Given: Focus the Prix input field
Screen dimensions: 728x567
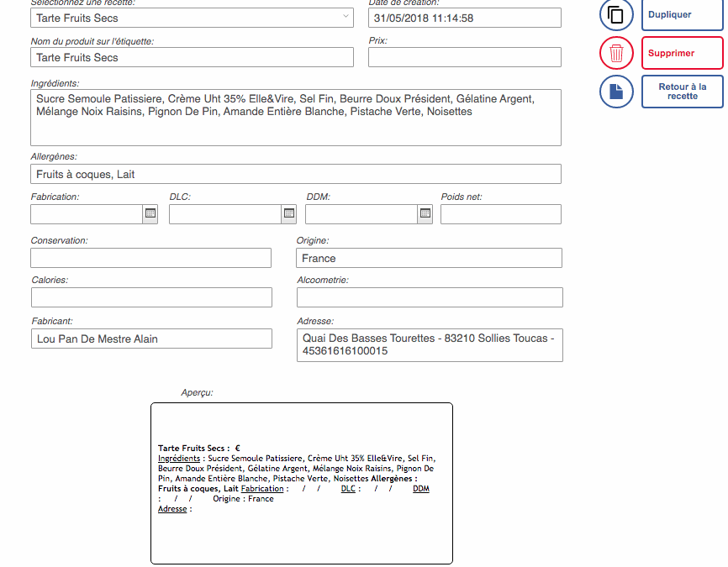Looking at the screenshot, I should pyautogui.click(x=465, y=57).
